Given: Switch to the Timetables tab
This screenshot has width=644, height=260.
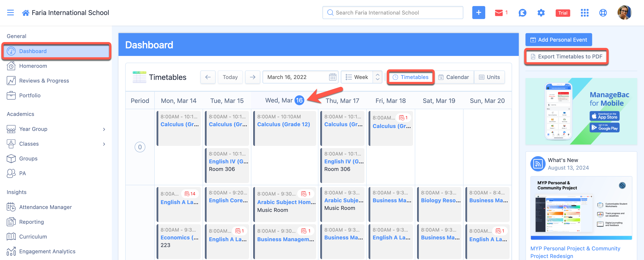Looking at the screenshot, I should pyautogui.click(x=411, y=77).
